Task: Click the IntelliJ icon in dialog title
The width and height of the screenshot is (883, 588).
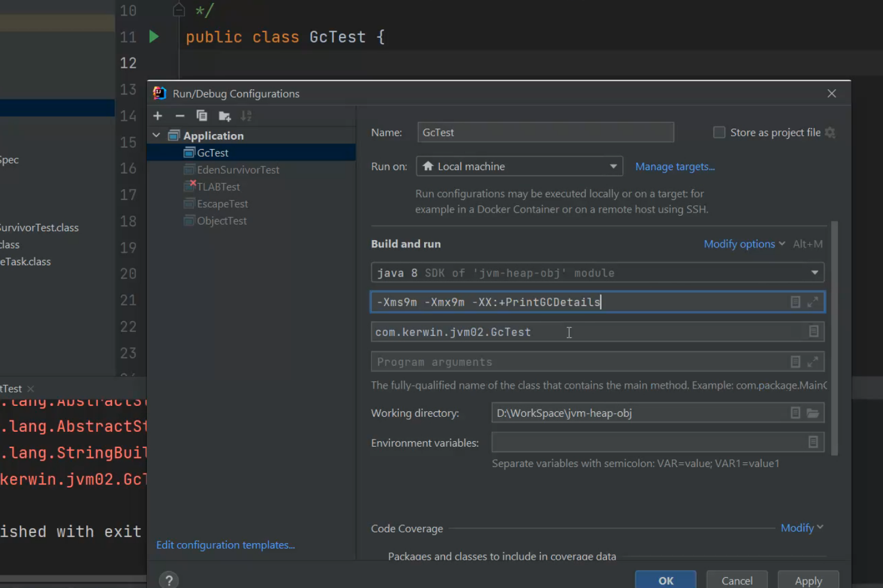Action: [159, 93]
